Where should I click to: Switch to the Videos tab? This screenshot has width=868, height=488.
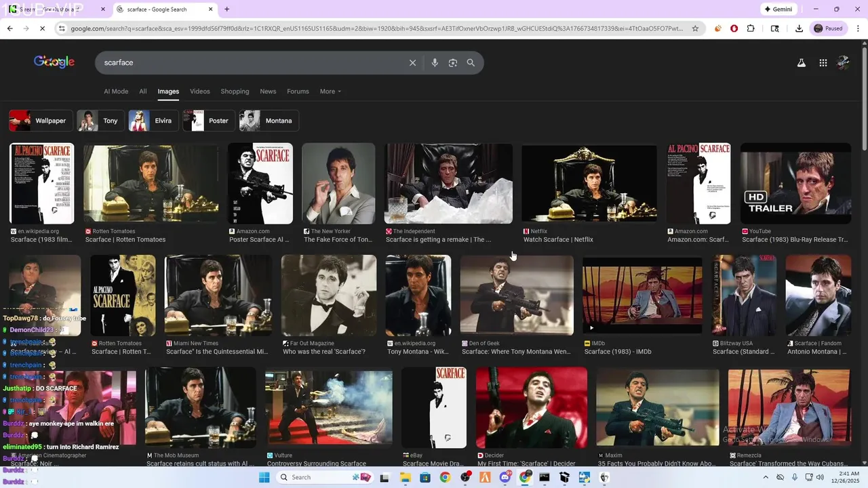pyautogui.click(x=200, y=91)
